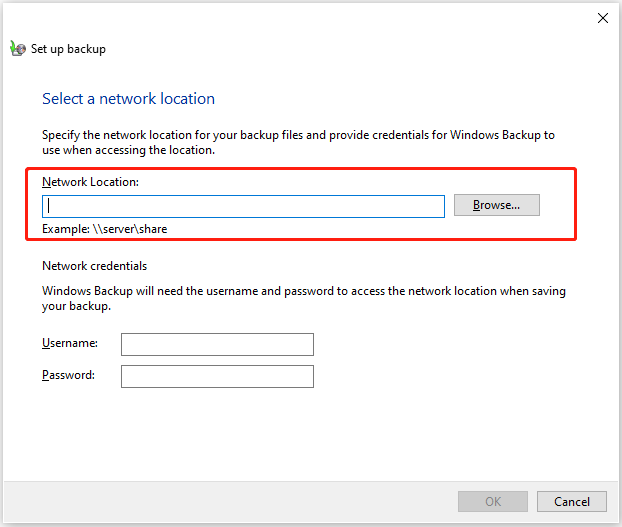The width and height of the screenshot is (622, 527).
Task: Click the "Set up backup" window title
Action: coord(68,49)
